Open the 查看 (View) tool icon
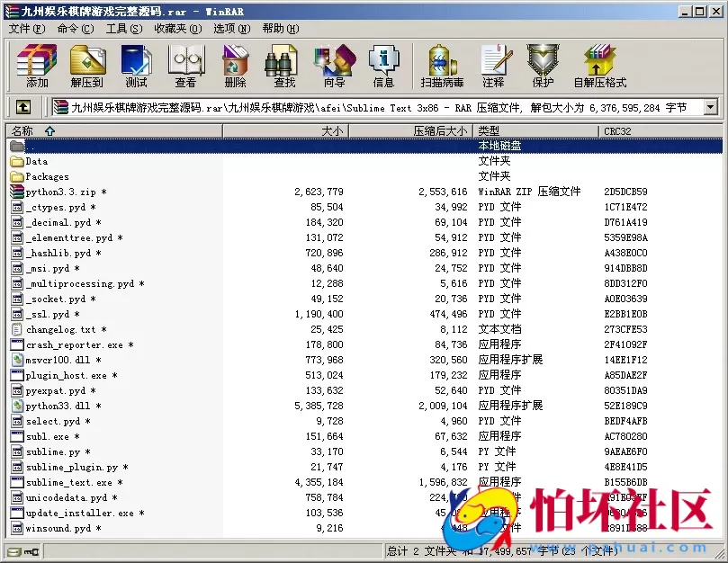728x563 pixels. pyautogui.click(x=185, y=63)
